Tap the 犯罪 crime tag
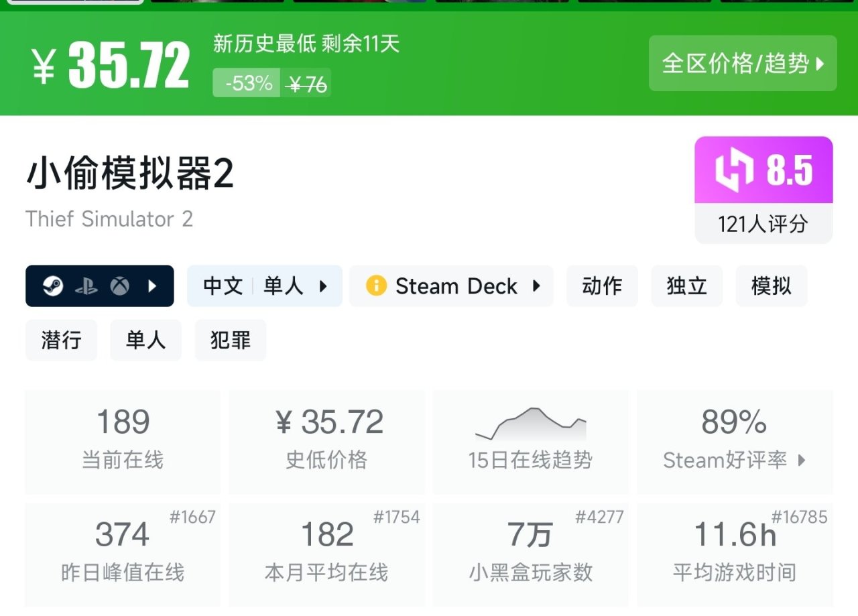858x616 pixels. click(230, 341)
